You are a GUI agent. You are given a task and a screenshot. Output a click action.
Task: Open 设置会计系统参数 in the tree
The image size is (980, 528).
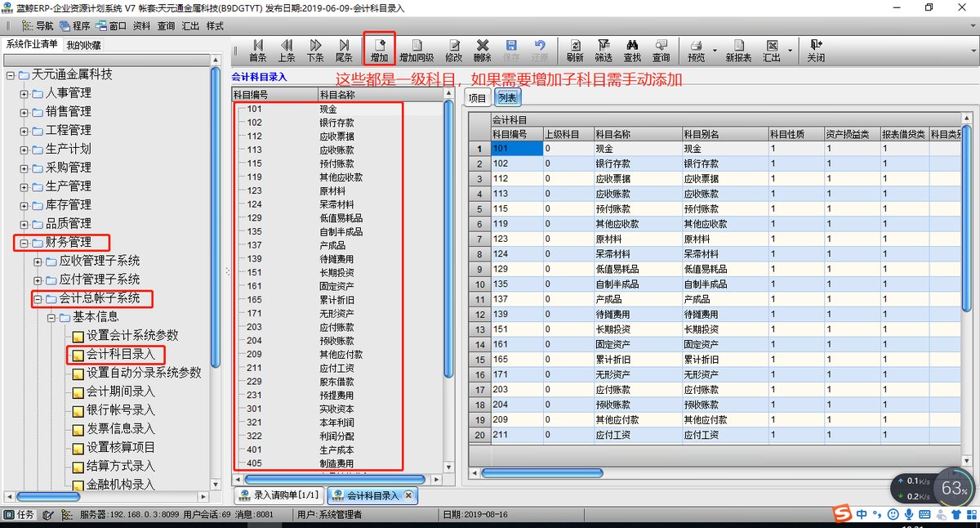[132, 335]
